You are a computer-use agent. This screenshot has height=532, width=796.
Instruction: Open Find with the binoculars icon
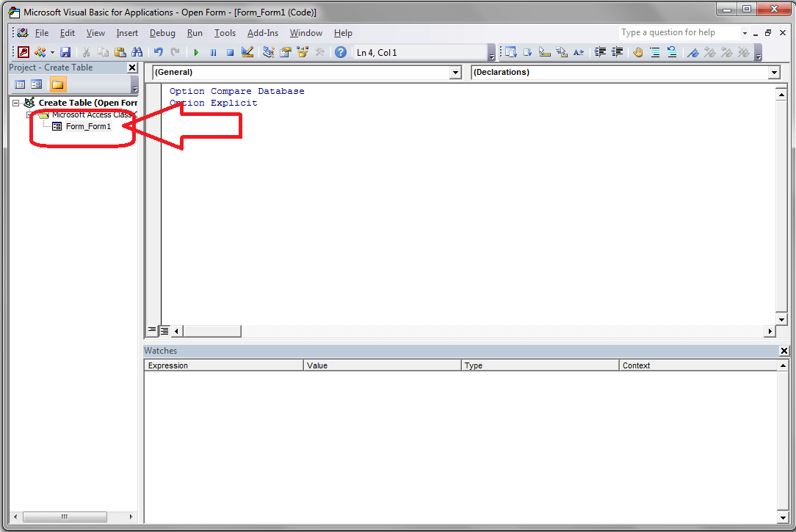point(137,51)
